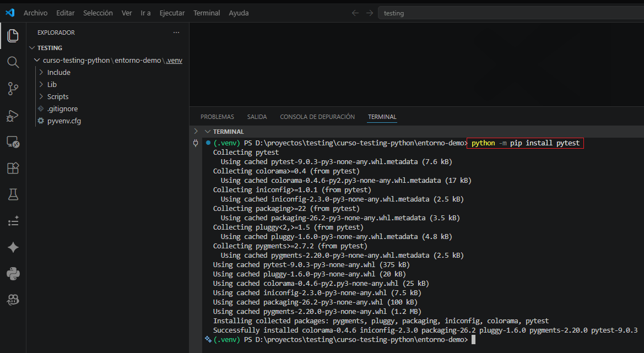Open the Ver menu
Screen dimensions: 644x353
(x=127, y=13)
